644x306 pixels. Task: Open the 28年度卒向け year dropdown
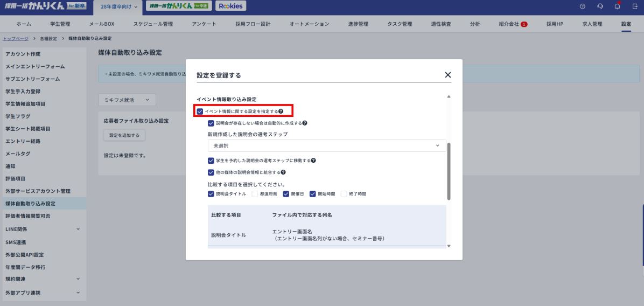tap(118, 6)
